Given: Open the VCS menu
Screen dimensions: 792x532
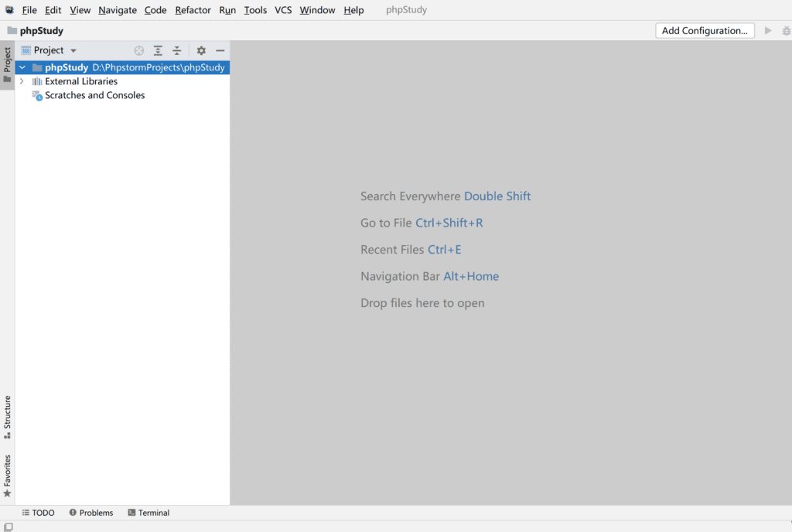Looking at the screenshot, I should 283,10.
